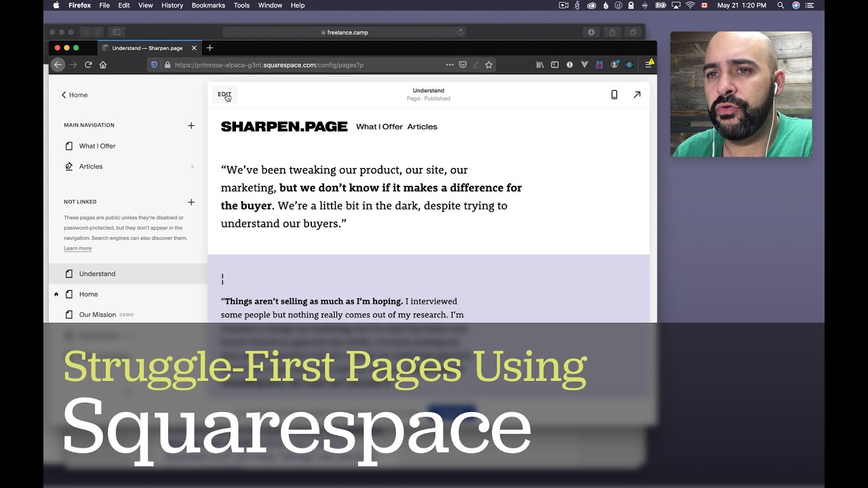
Task: Open the History menu
Action: (x=172, y=5)
